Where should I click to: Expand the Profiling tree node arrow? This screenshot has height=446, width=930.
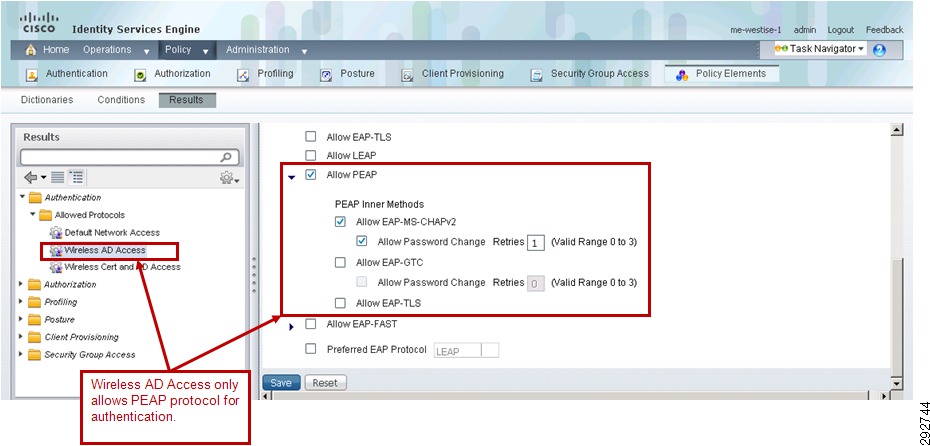coord(22,301)
